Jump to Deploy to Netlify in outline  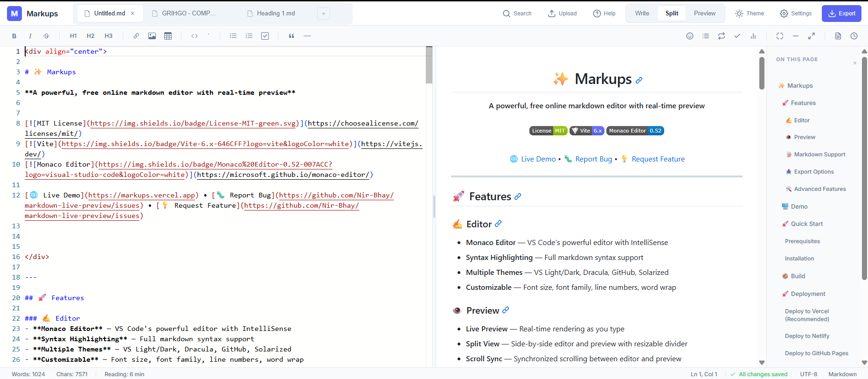tap(807, 336)
